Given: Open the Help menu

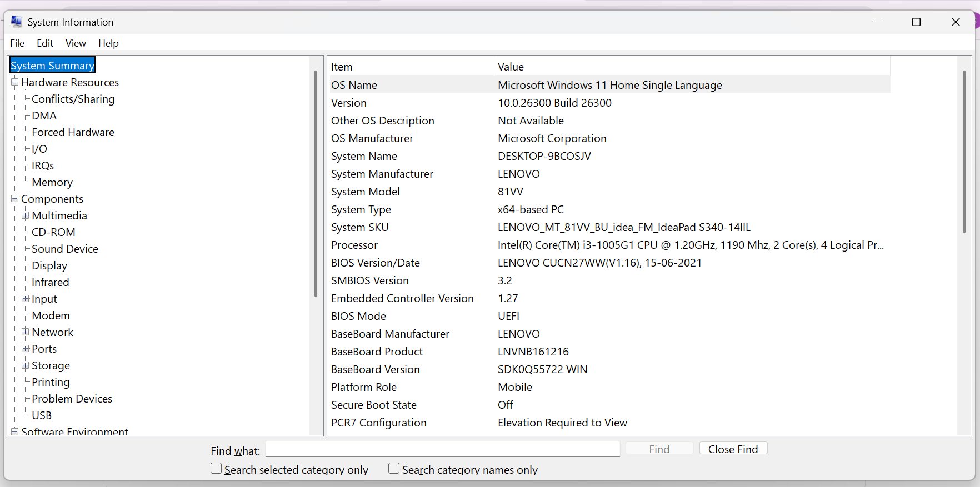Looking at the screenshot, I should tap(108, 43).
